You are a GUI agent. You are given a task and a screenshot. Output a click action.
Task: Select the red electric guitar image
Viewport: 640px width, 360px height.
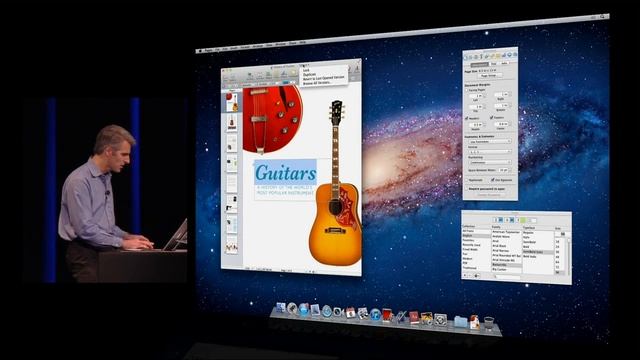273,119
